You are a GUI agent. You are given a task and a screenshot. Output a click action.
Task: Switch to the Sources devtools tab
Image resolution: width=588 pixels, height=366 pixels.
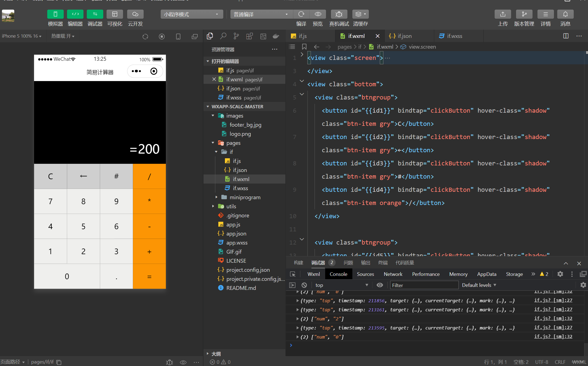click(x=365, y=274)
